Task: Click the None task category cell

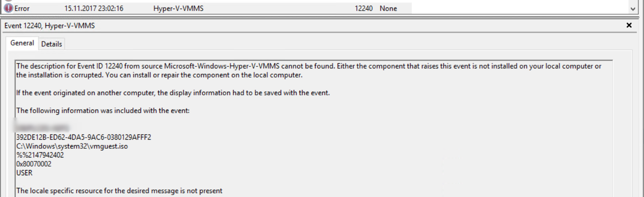Action: 388,8
